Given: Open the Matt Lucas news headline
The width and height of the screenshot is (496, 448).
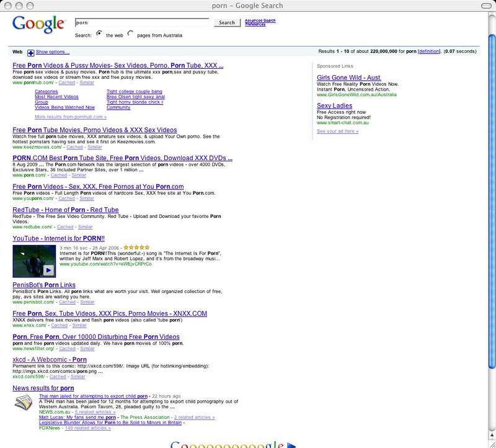Looking at the screenshot, I should pos(77,418).
